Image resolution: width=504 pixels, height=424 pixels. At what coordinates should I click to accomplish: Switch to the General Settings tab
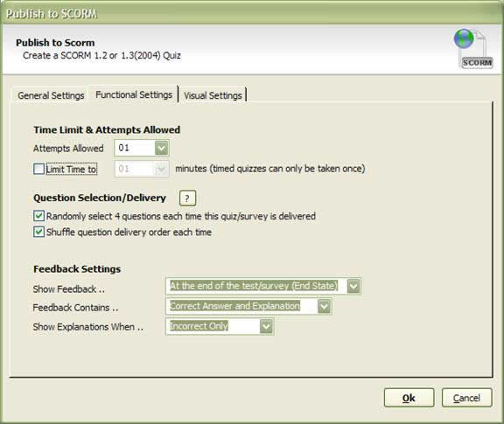coord(51,95)
